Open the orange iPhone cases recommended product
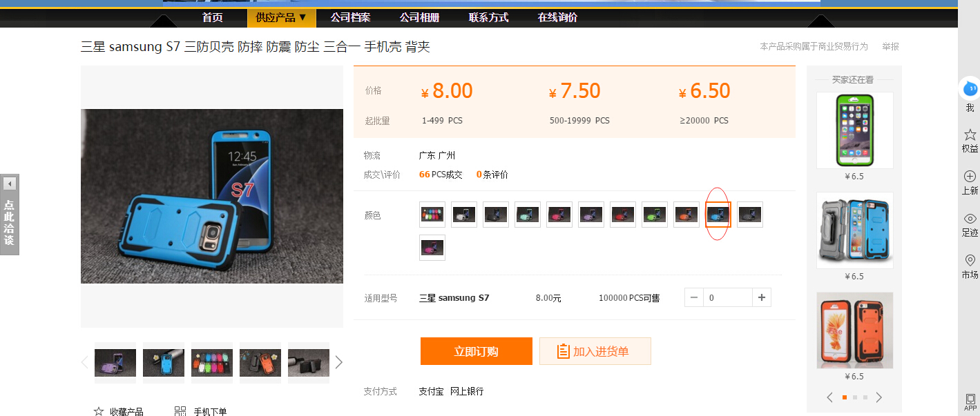This screenshot has height=416, width=980. pyautogui.click(x=855, y=330)
